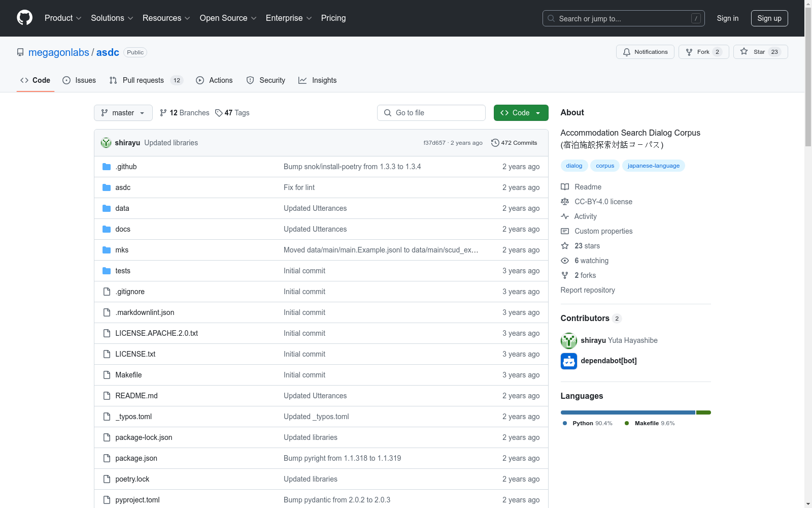812x508 pixels.
Task: Open the green Code dropdown button
Action: pyautogui.click(x=521, y=113)
